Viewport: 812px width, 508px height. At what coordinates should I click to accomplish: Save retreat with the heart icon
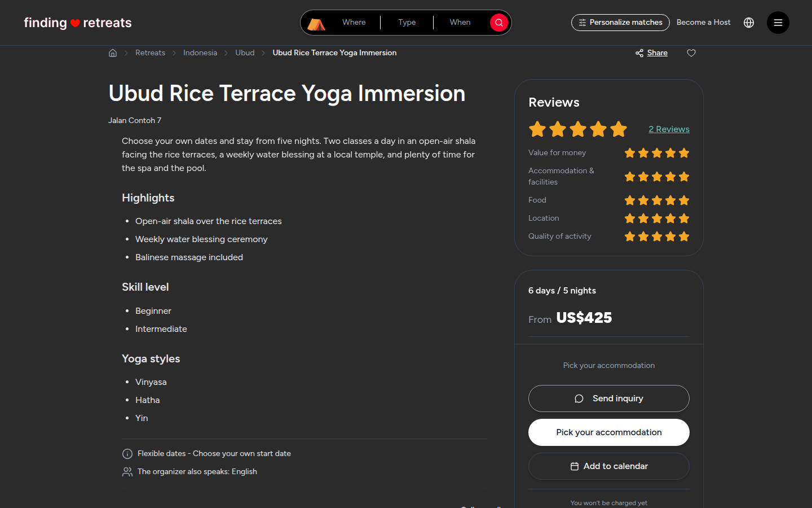point(691,53)
